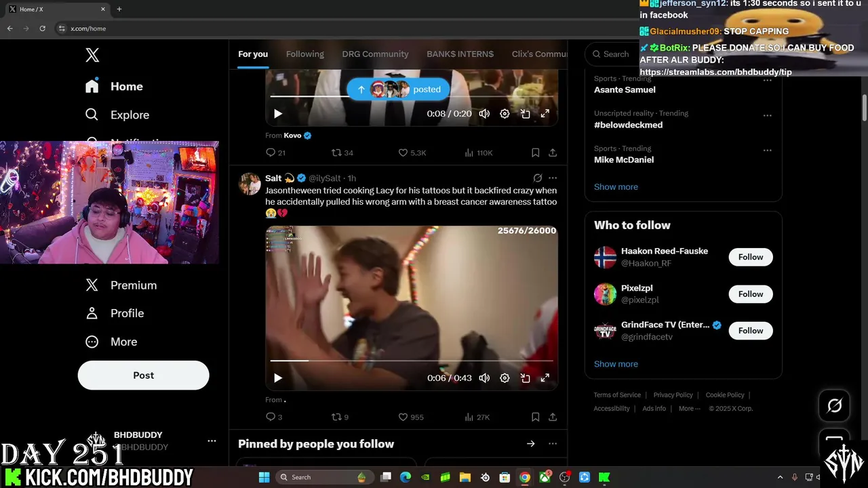Open a new Chrome tab
This screenshot has width=868, height=488.
pyautogui.click(x=119, y=9)
